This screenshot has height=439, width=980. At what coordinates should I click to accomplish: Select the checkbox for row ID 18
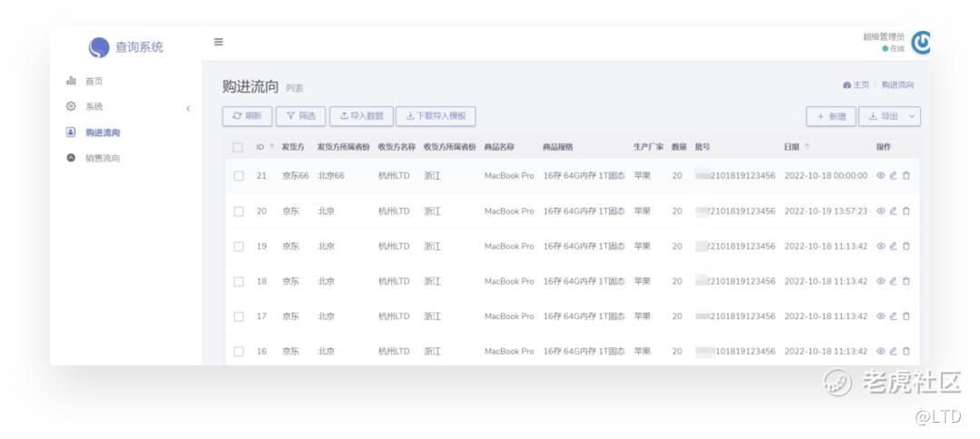[x=239, y=281]
